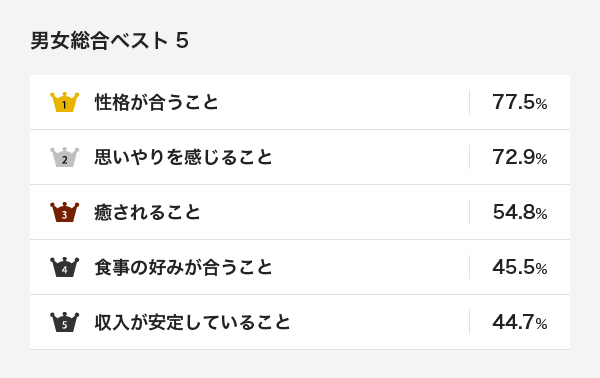Image resolution: width=600 pixels, height=378 pixels.
Task: Click the 45.5% percentage value
Action: coord(520,267)
